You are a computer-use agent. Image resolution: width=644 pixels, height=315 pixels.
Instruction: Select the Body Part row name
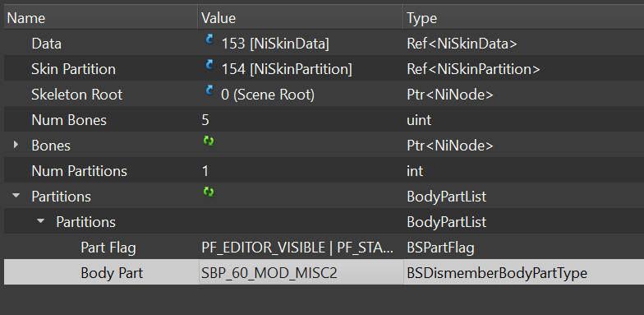click(112, 273)
